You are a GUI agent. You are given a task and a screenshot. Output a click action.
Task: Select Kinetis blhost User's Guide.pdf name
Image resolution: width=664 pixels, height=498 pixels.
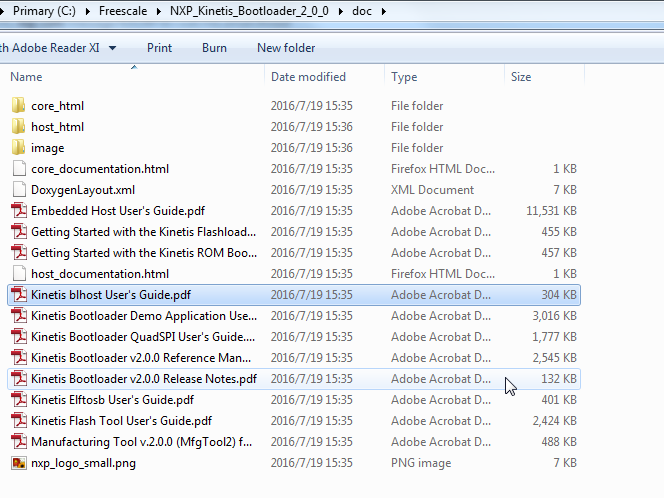(x=111, y=295)
